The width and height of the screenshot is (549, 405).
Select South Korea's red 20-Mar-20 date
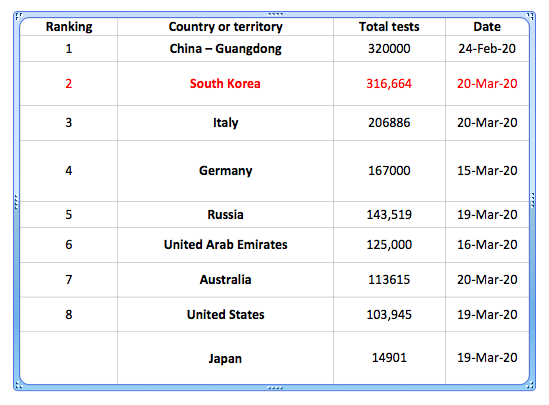(487, 84)
